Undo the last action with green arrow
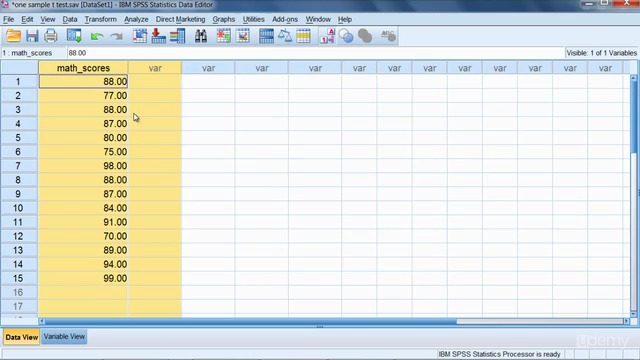 click(x=97, y=36)
